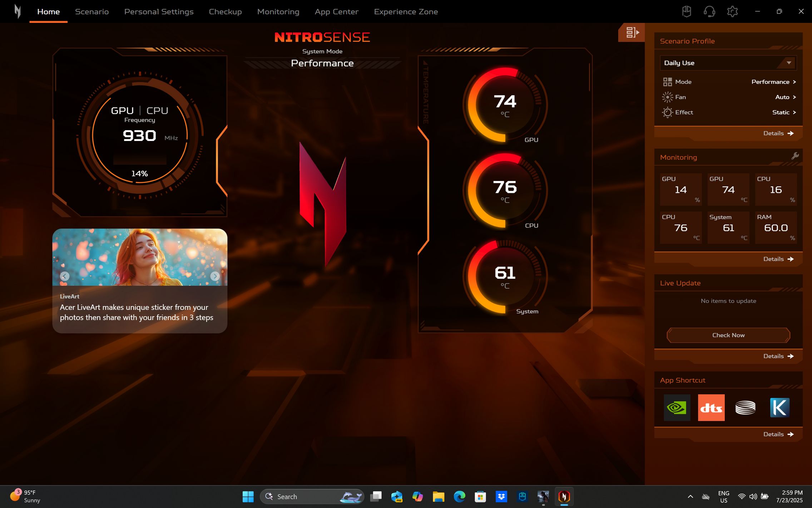
Task: Click the GPU temperature gauge 74°C
Action: pyautogui.click(x=505, y=105)
